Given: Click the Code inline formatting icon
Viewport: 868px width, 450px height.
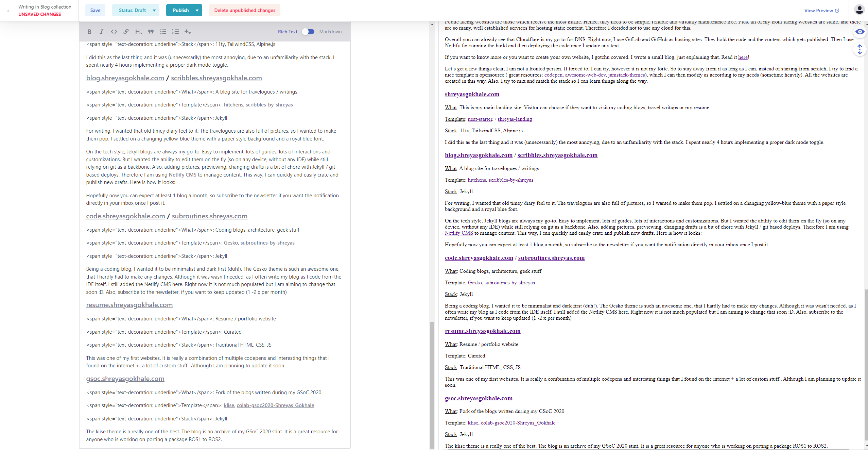Looking at the screenshot, I should (114, 32).
